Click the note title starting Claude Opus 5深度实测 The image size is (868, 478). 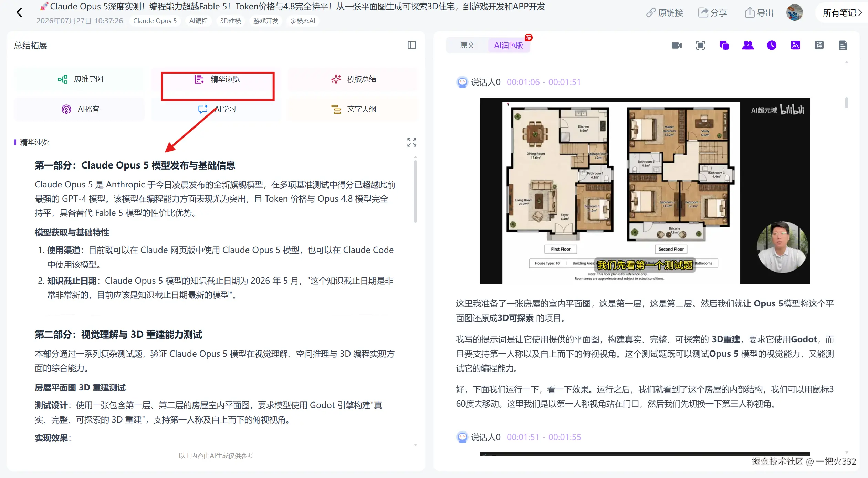click(x=292, y=7)
